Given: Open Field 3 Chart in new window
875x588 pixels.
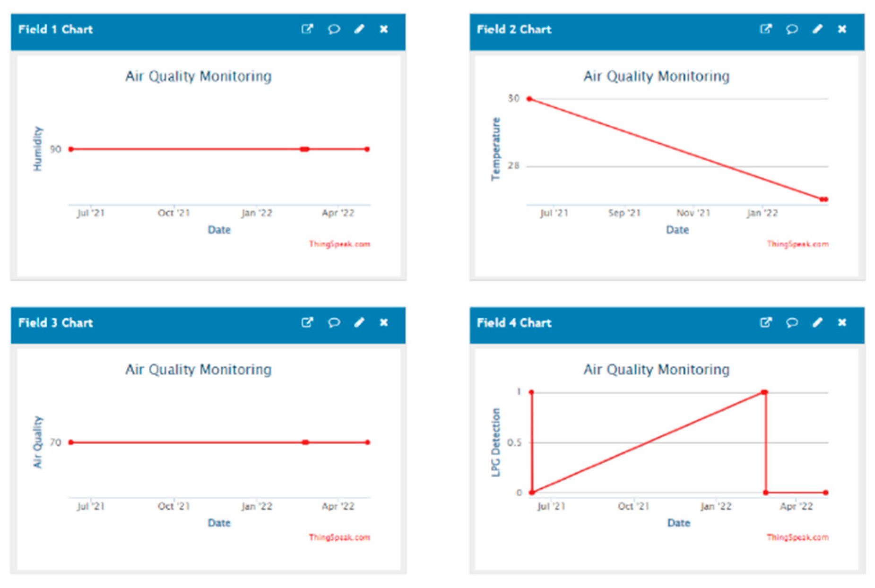Looking at the screenshot, I should [x=307, y=323].
